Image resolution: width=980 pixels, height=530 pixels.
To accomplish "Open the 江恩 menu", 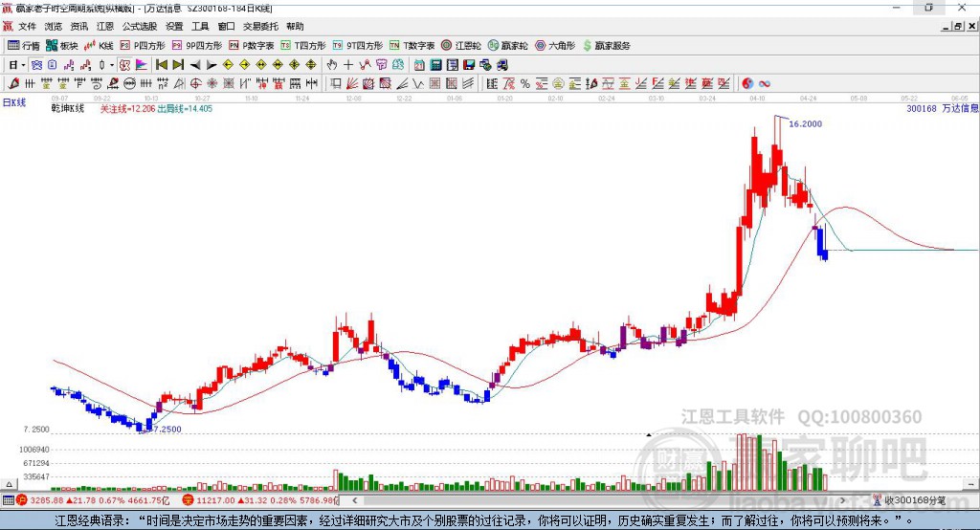I will coord(105,26).
